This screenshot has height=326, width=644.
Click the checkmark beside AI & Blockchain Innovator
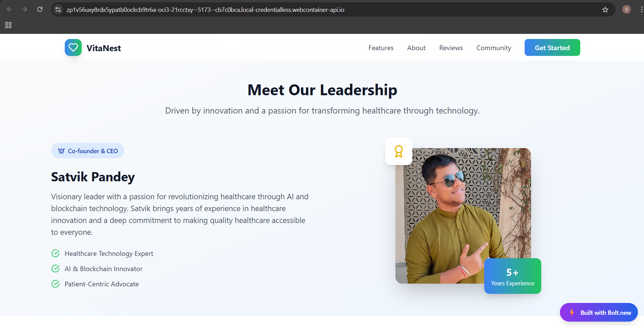(x=56, y=269)
